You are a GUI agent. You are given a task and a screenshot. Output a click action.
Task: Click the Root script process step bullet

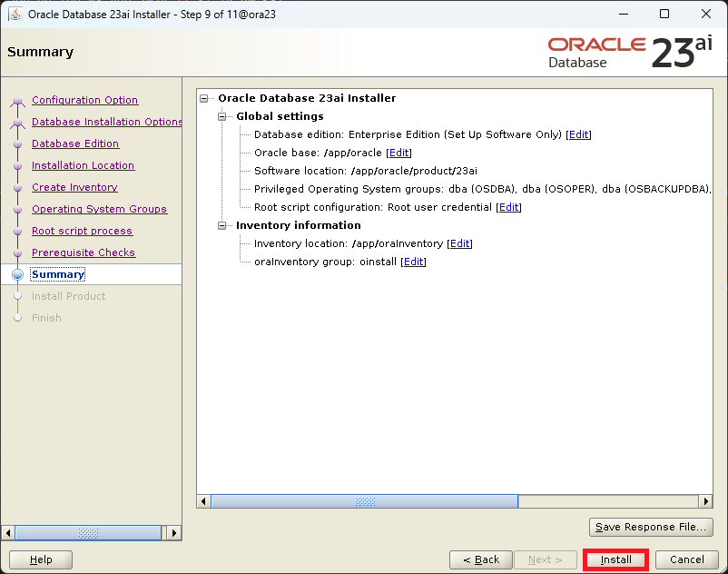(x=17, y=232)
